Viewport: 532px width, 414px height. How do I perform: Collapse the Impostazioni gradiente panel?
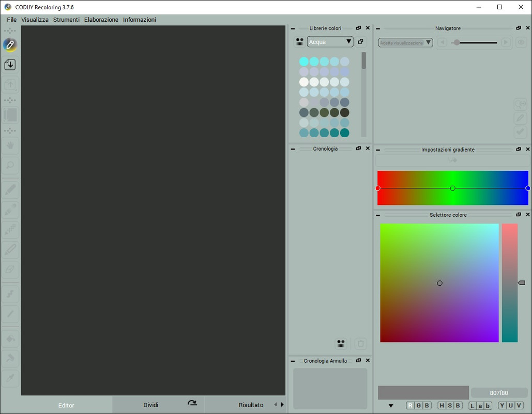pos(378,150)
